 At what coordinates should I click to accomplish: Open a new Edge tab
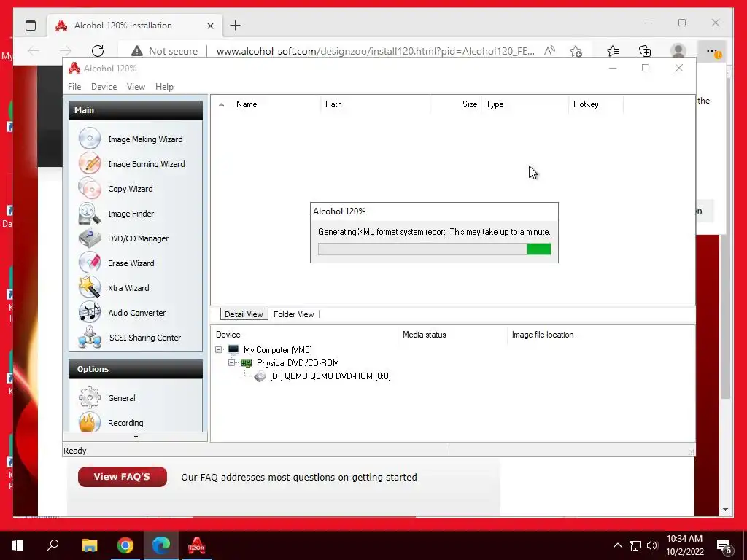pyautogui.click(x=236, y=26)
